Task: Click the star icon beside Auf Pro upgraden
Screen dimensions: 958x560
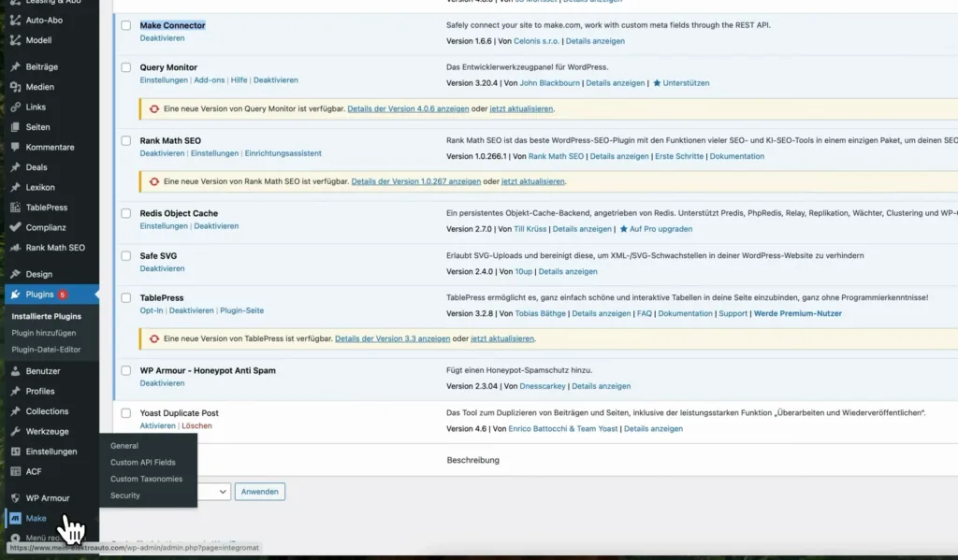Action: tap(623, 229)
